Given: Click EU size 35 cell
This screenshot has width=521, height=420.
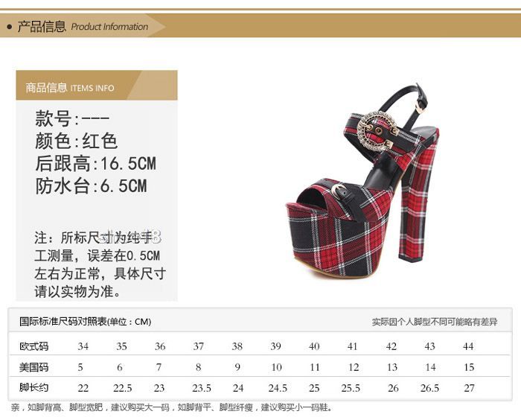Looking at the screenshot, I should coord(121,346).
